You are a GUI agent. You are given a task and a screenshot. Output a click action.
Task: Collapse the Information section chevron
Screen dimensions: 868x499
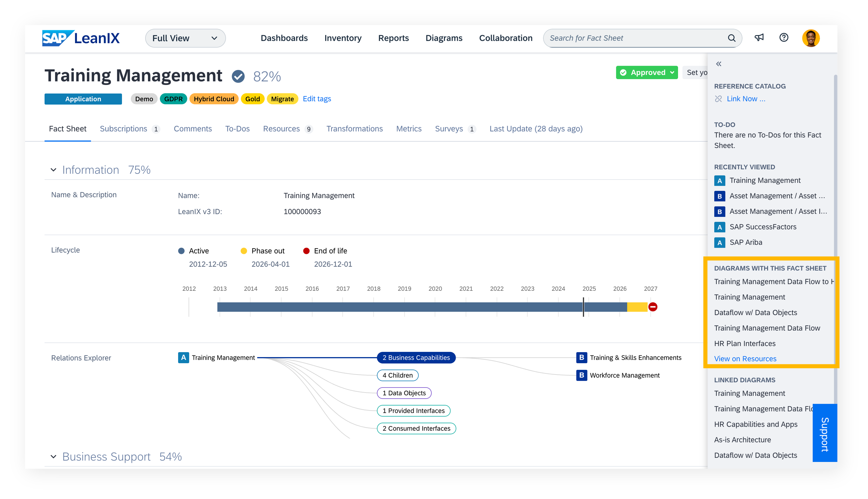coord(54,170)
